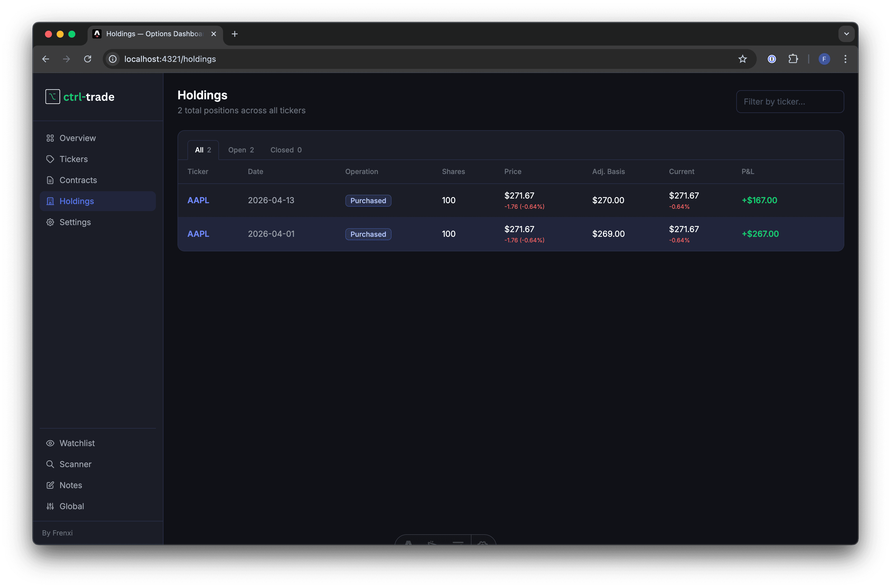Open the Chrome three-dot menu
Screen dimensions: 891x588
tap(845, 59)
